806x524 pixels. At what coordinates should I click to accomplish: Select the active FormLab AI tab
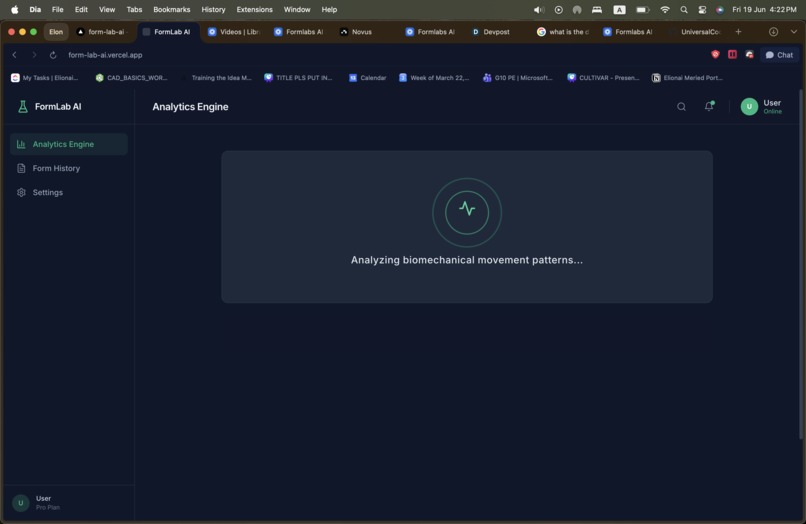click(168, 32)
